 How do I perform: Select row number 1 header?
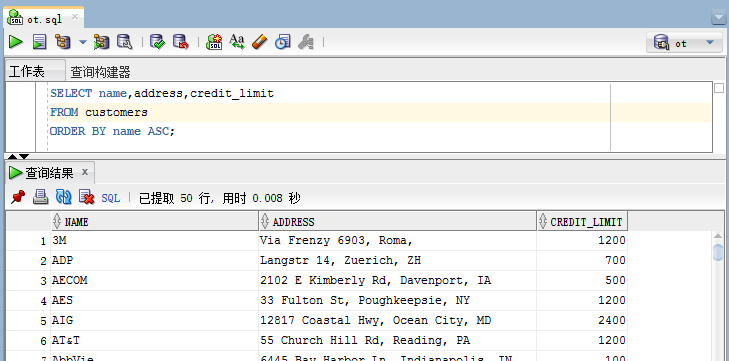(28, 241)
